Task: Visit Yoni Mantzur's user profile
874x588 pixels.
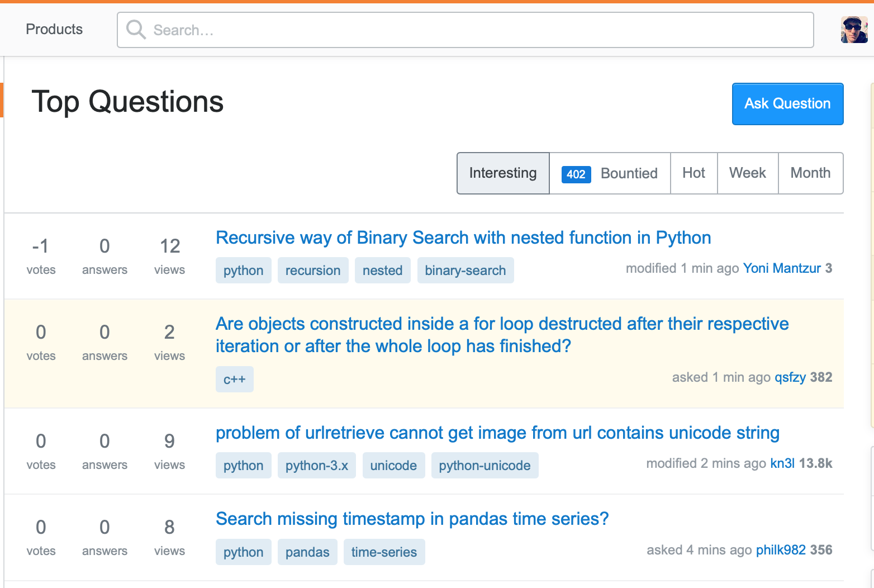Action: coord(782,268)
